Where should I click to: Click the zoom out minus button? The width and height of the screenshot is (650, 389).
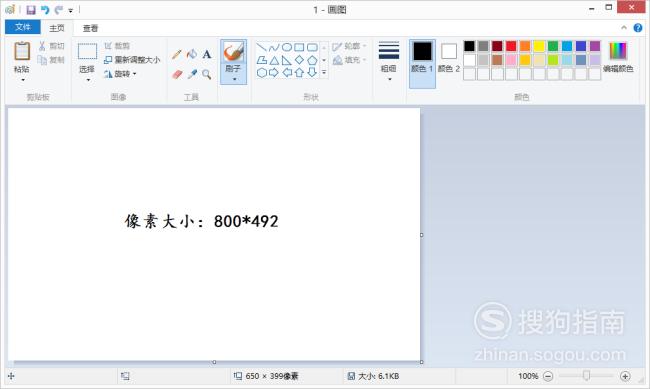tap(548, 376)
